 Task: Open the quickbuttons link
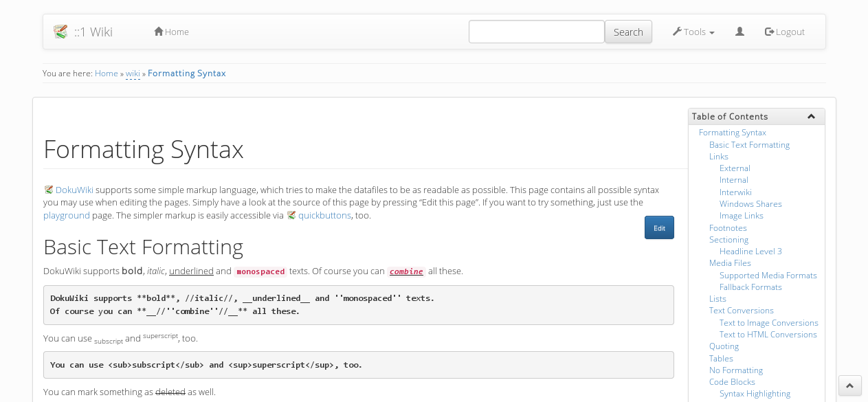click(324, 215)
